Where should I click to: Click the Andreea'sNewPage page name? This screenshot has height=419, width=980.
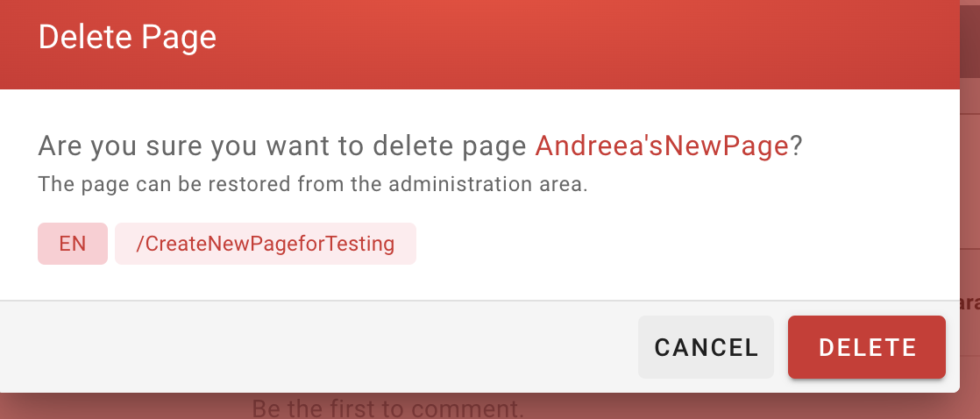pyautogui.click(x=662, y=146)
